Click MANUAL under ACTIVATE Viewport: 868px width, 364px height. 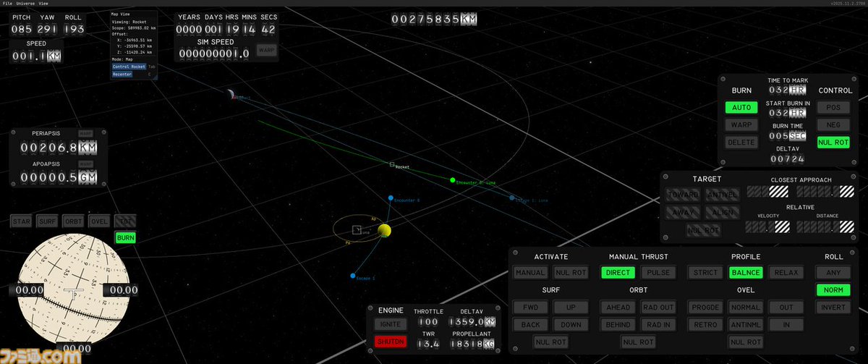530,273
